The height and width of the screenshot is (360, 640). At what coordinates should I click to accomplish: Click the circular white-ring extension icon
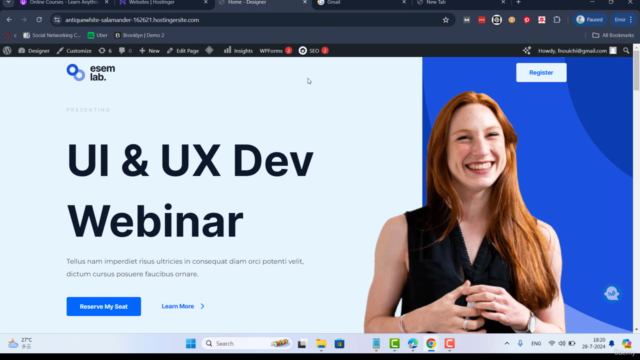tap(497, 20)
